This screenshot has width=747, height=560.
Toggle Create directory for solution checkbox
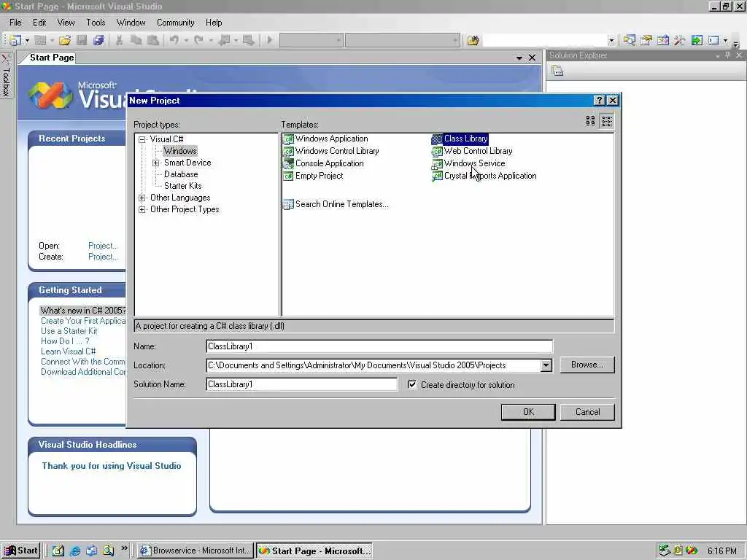coord(412,384)
